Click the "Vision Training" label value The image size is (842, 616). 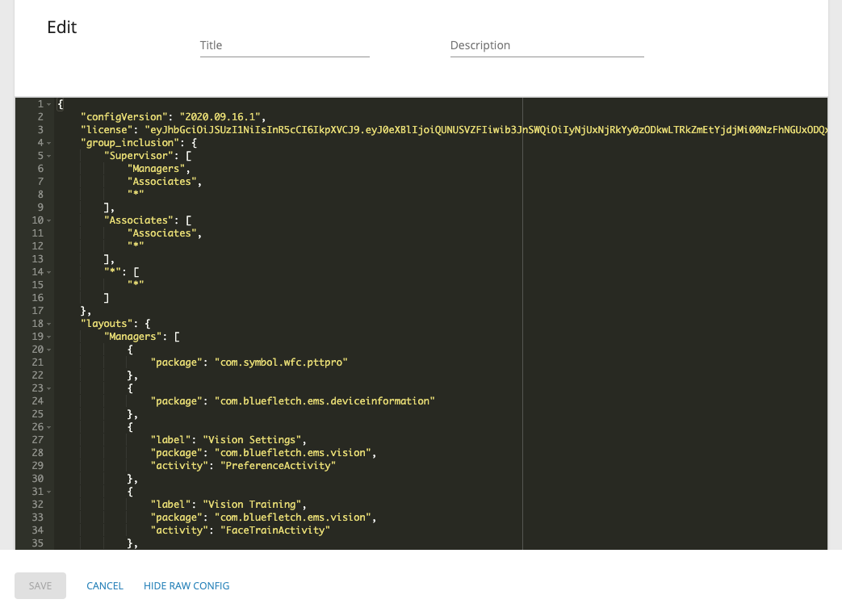point(252,505)
